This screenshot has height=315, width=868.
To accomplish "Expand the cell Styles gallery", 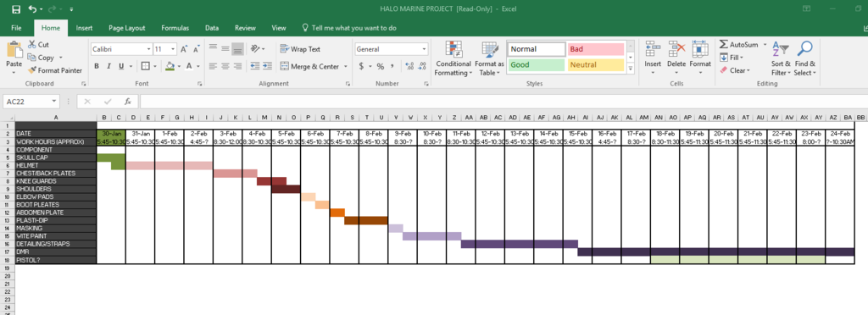I will 631,69.
